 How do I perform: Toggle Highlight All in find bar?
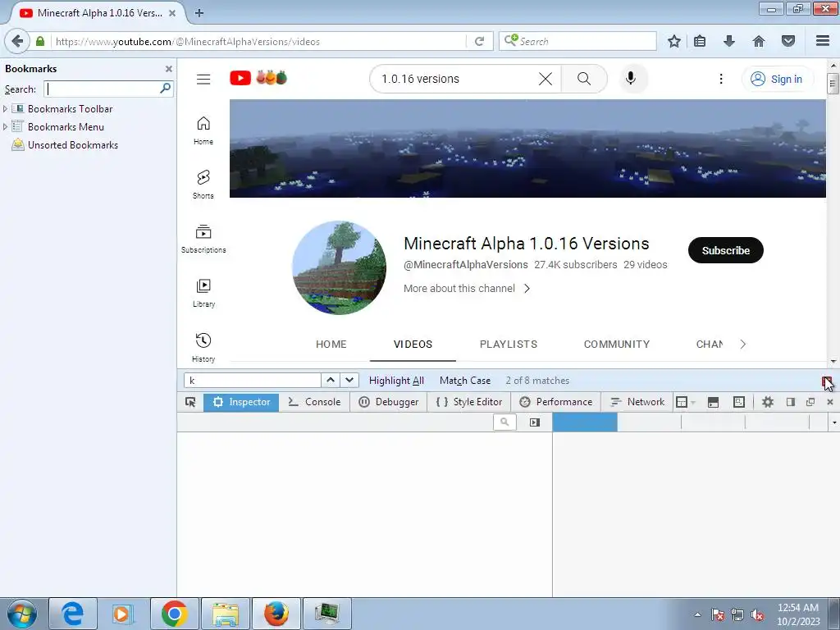pos(396,381)
